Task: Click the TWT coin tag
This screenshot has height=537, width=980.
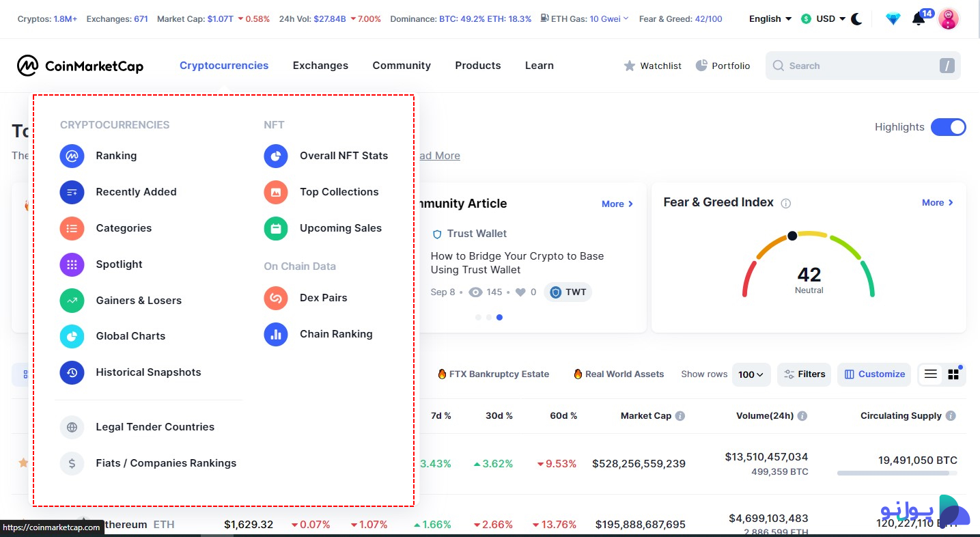Action: 568,292
